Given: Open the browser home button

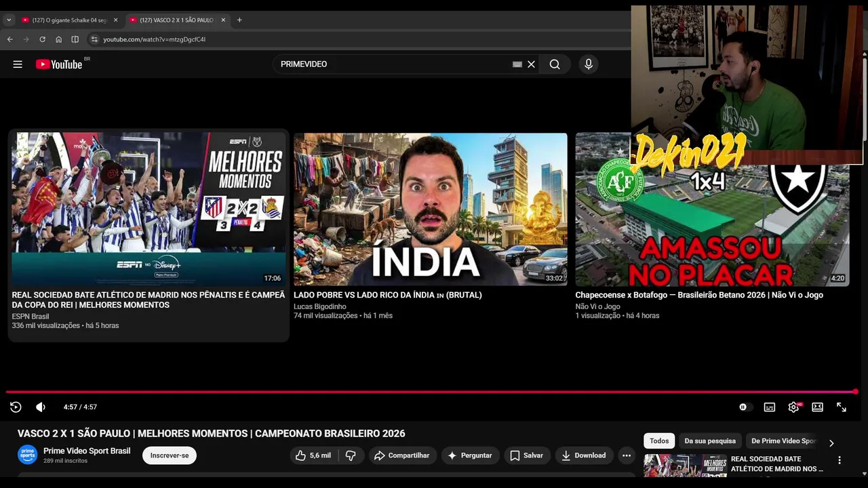Looking at the screenshot, I should [x=59, y=39].
